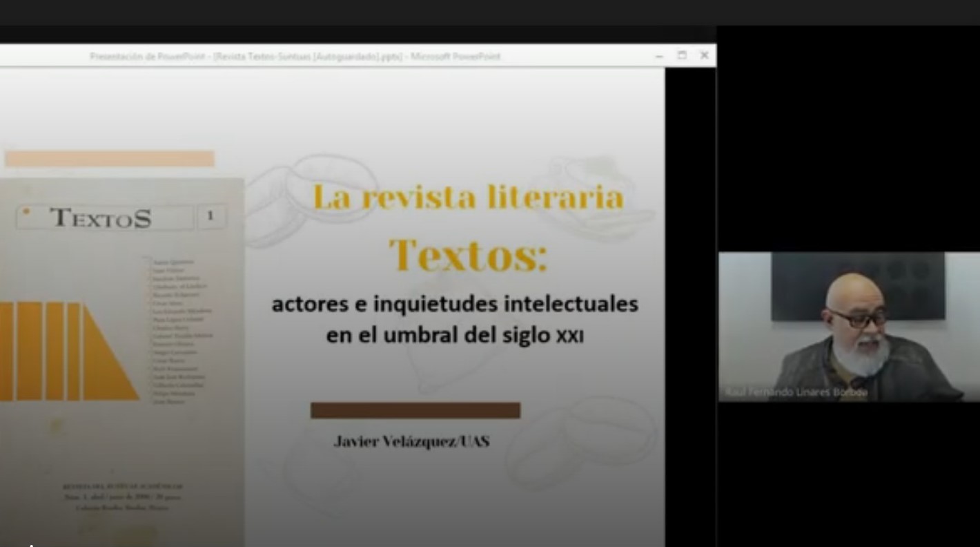The image size is (980, 547).
Task: Click the maximize/restore window icon
Action: 682,55
